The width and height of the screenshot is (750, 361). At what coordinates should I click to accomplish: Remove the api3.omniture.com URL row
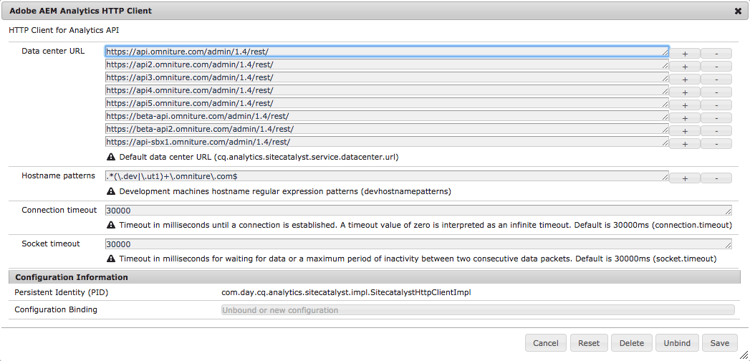pyautogui.click(x=716, y=79)
